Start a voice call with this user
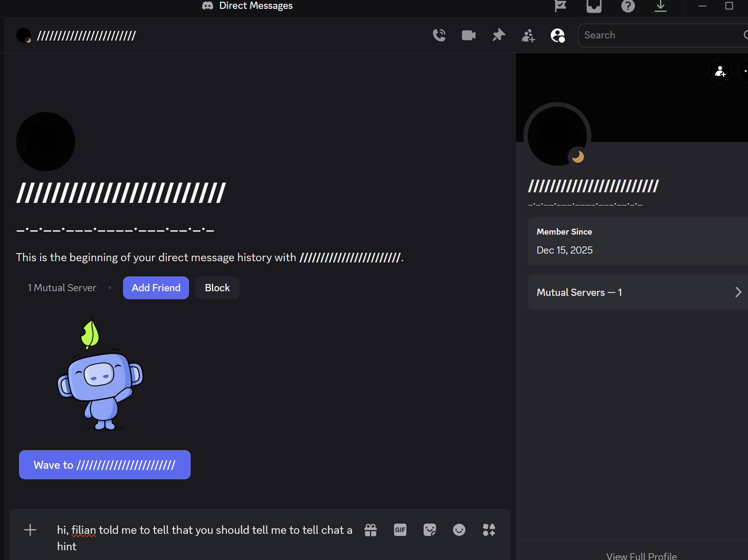This screenshot has width=748, height=560. click(x=439, y=35)
